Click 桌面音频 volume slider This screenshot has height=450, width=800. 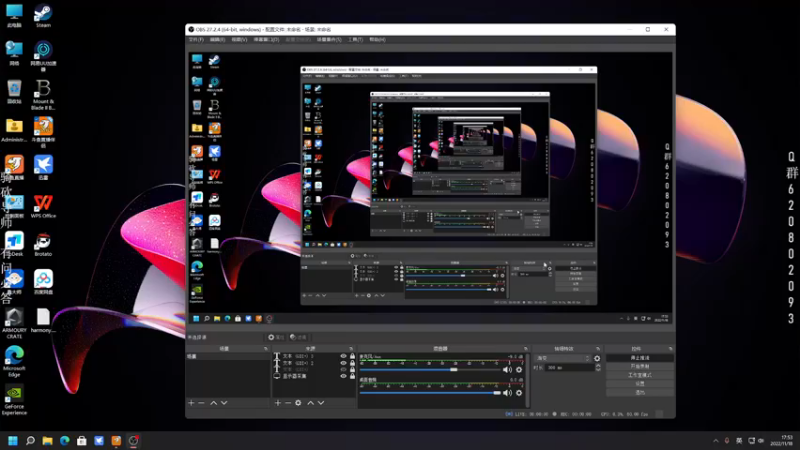[430, 393]
